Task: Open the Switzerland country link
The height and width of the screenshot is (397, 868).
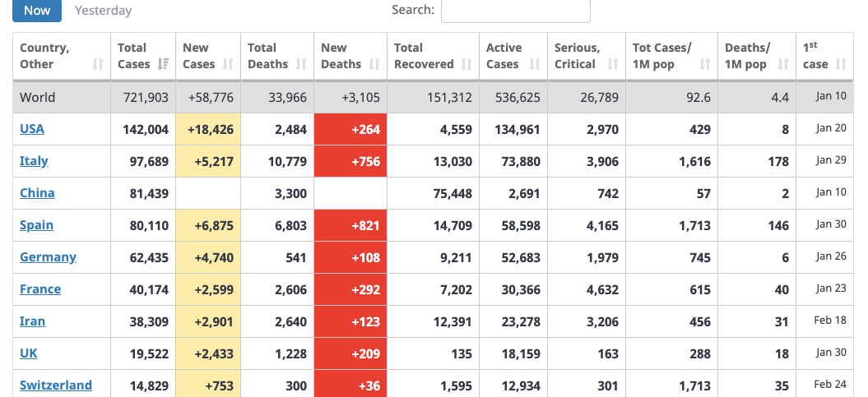Action: pyautogui.click(x=56, y=385)
